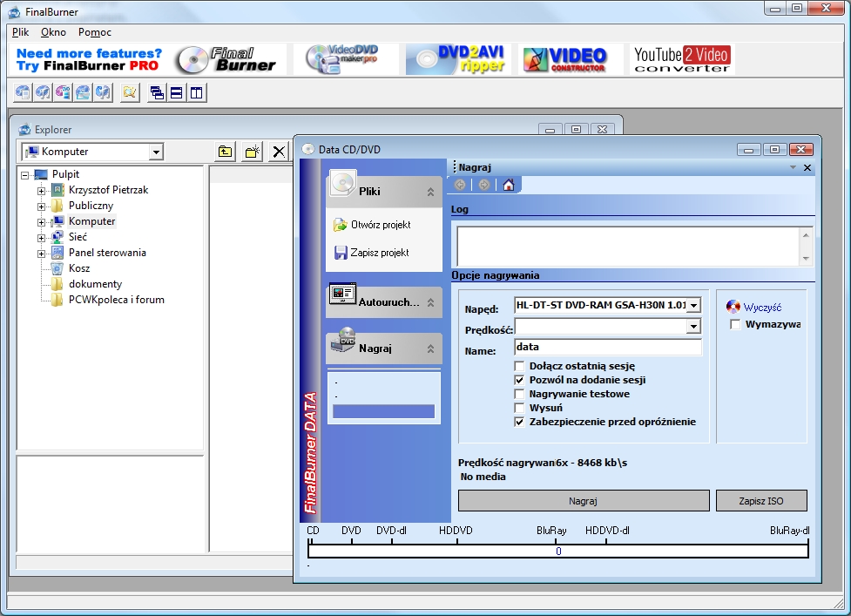Open the Komputer location dropdown in Explorer
Image resolution: width=851 pixels, height=616 pixels.
click(156, 152)
